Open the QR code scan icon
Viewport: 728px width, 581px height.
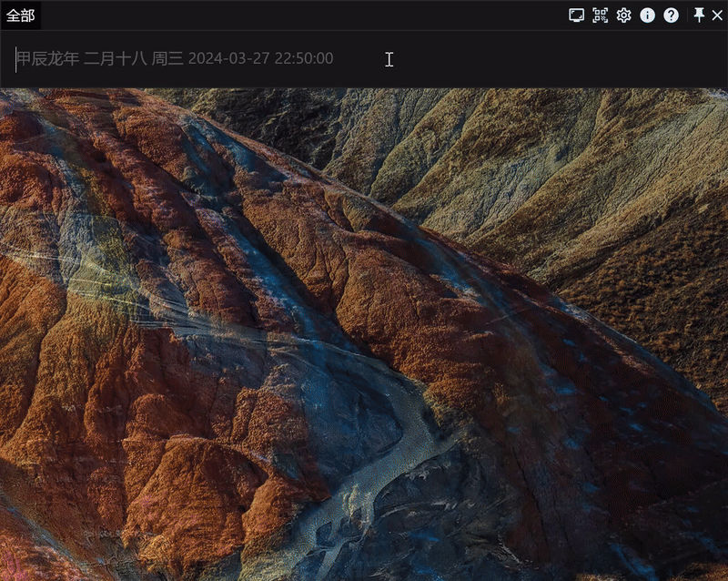click(x=601, y=15)
